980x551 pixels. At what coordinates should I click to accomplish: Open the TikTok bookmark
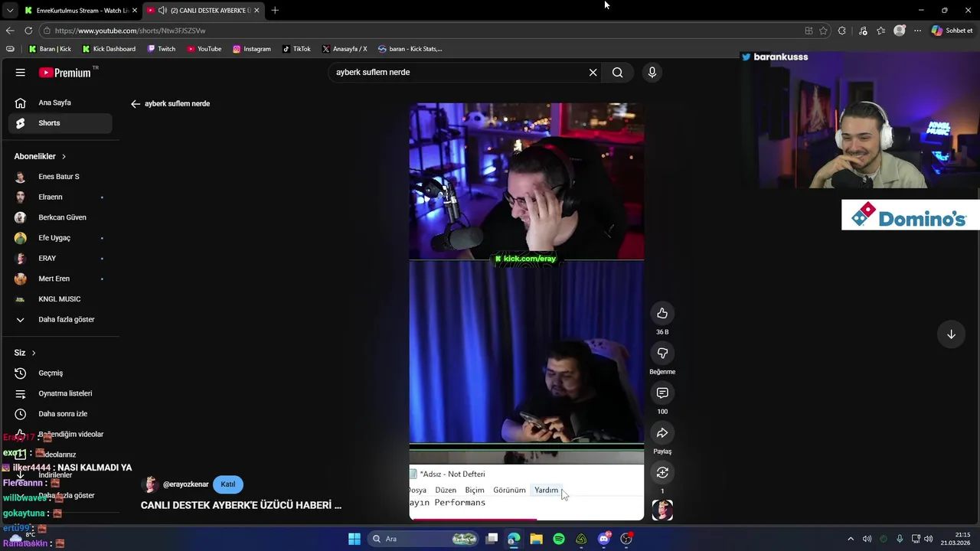pyautogui.click(x=296, y=49)
